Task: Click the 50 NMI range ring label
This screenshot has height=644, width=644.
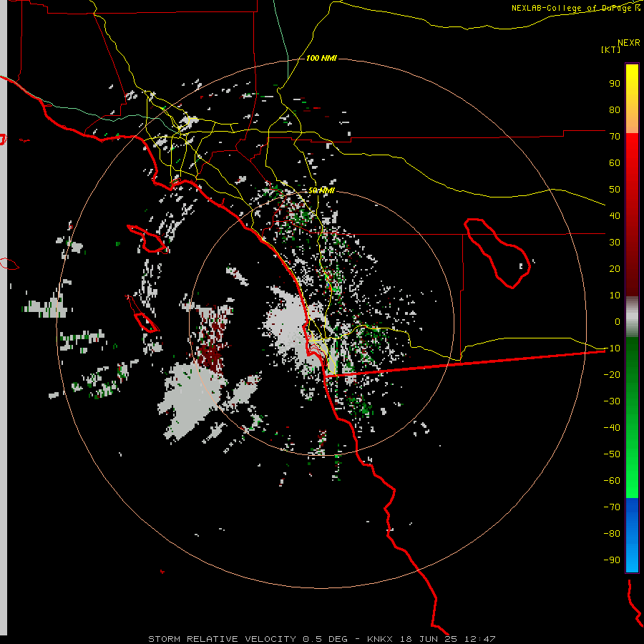Action: (321, 190)
